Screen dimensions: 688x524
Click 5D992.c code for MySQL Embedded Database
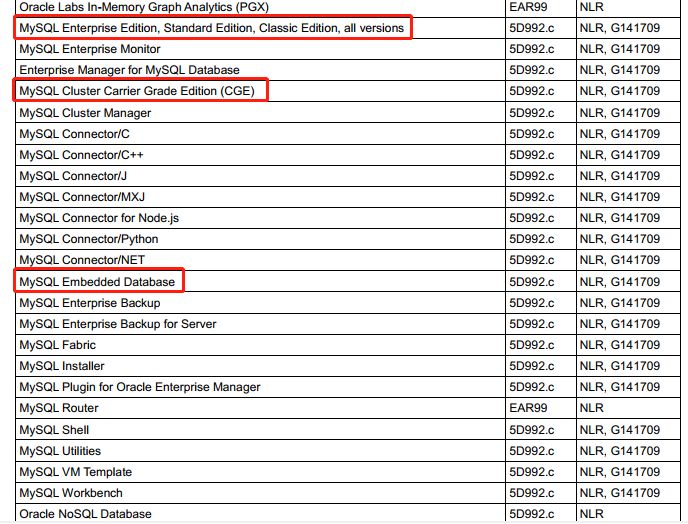coord(531,282)
